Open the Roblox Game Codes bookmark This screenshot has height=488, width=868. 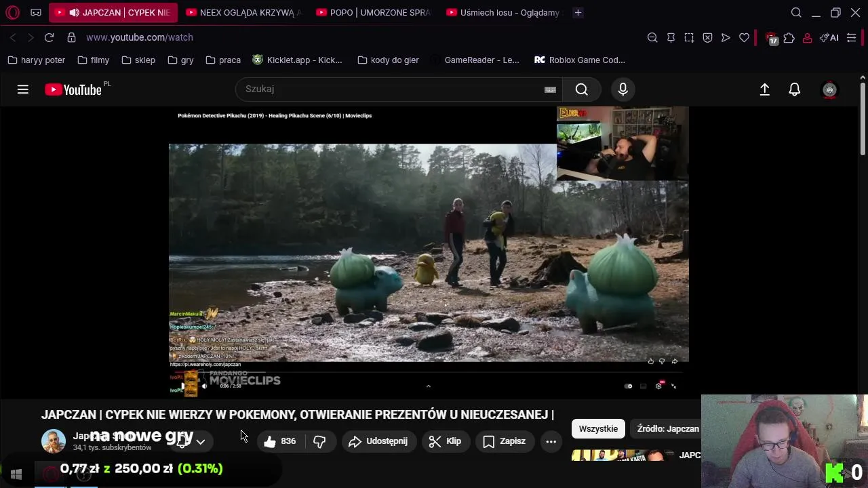(x=580, y=60)
